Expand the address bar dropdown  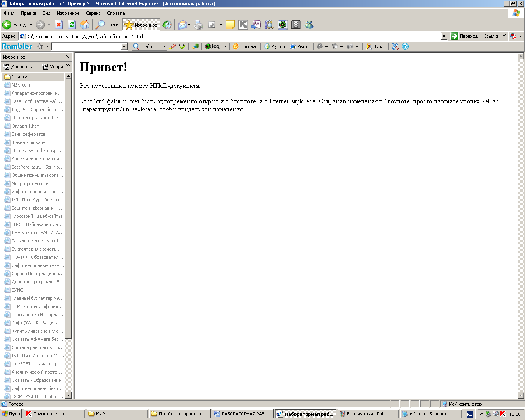coord(444,36)
